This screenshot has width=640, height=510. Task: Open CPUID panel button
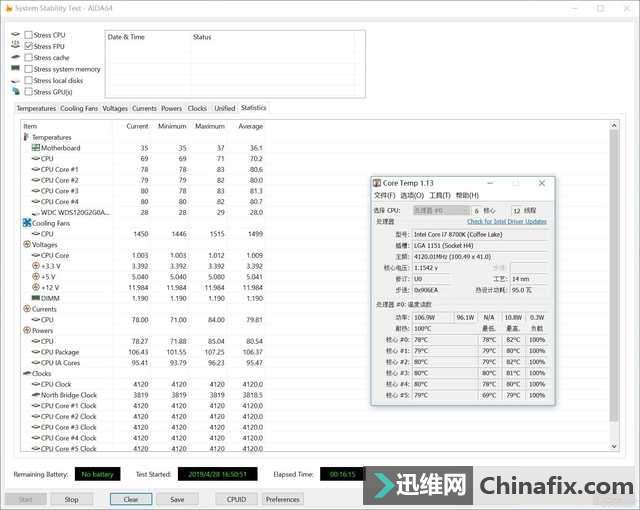point(236,499)
